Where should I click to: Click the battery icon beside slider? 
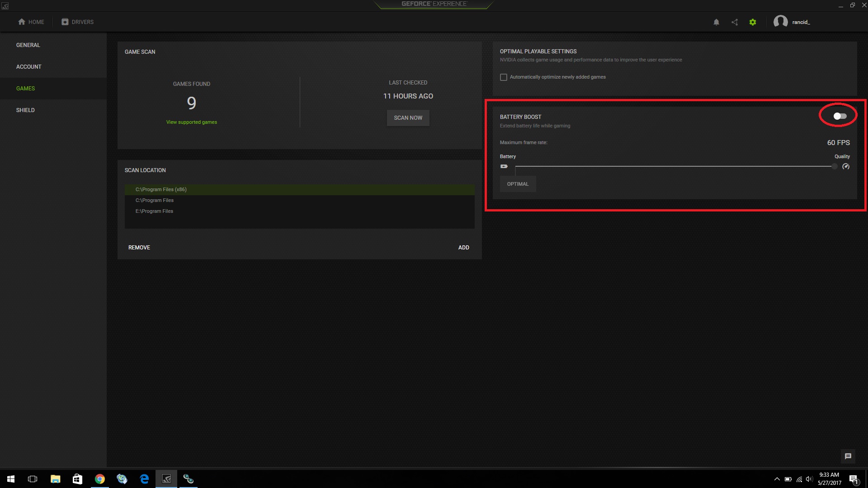click(x=504, y=166)
